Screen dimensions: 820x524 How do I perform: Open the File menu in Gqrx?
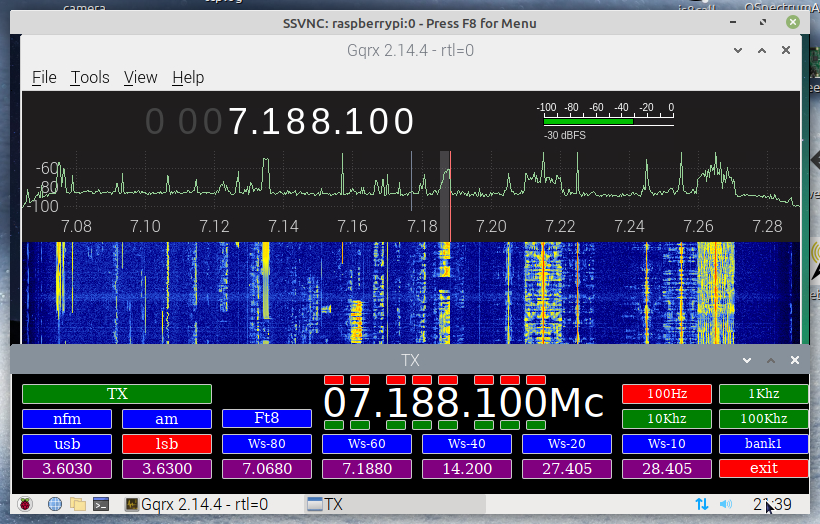[44, 77]
